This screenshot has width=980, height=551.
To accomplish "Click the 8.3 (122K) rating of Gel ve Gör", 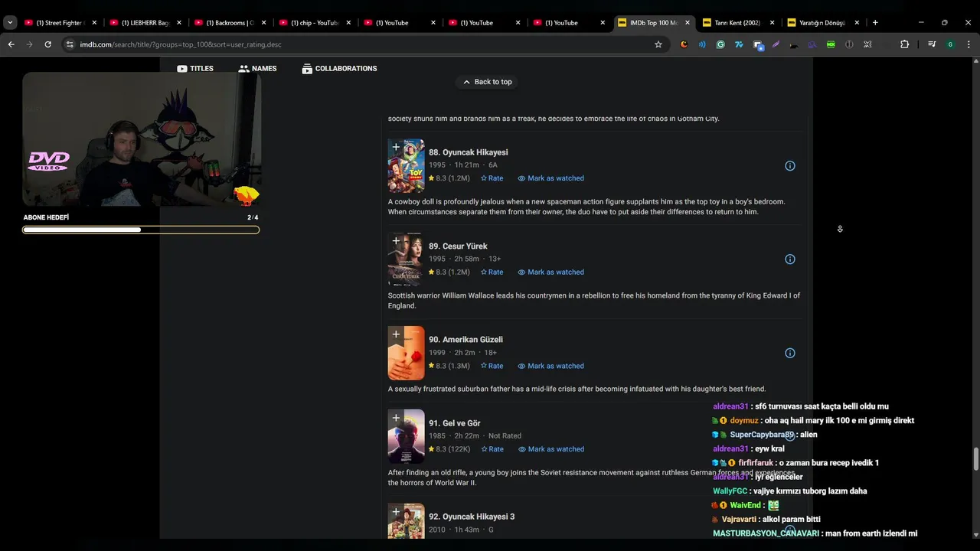I will pos(449,449).
